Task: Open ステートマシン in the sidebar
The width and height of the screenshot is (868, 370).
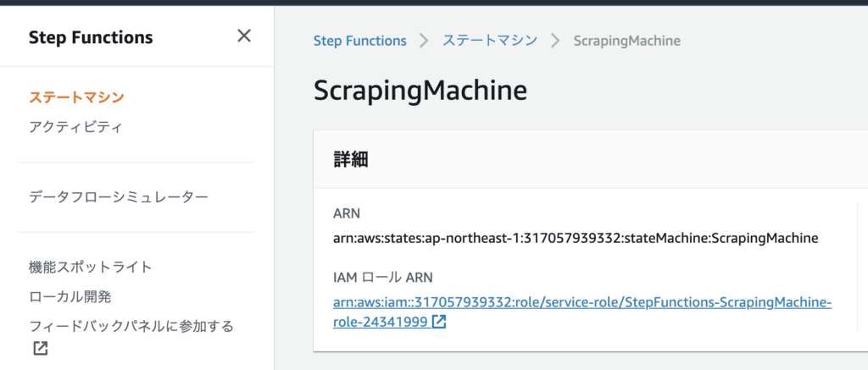Action: 76,97
